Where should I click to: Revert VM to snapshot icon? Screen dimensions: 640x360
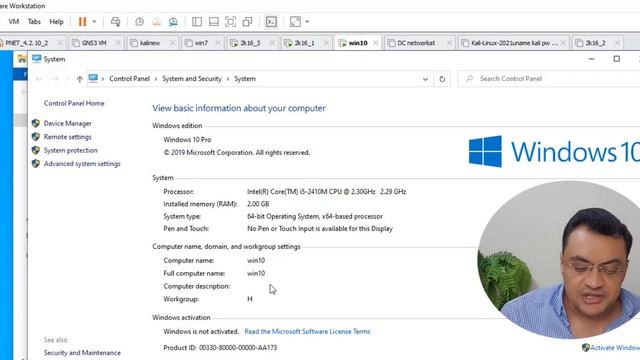tap(156, 22)
